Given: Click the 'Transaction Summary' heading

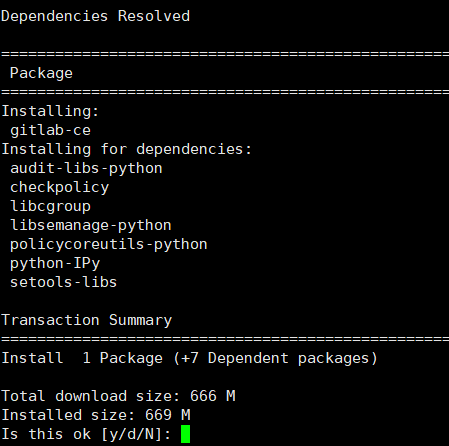Looking at the screenshot, I should pos(87,320).
